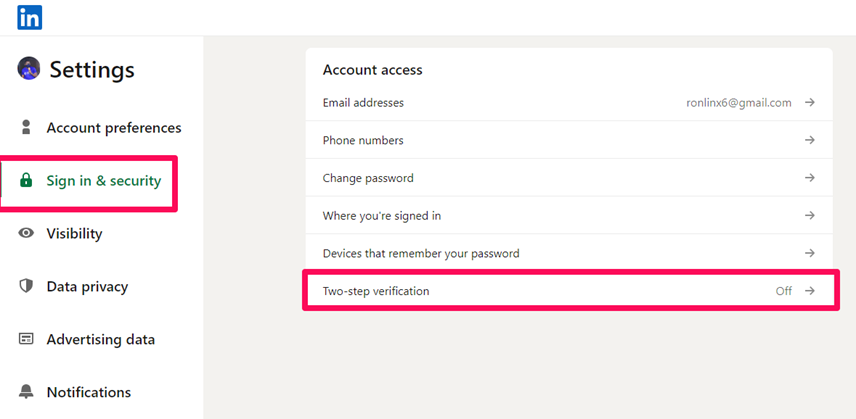Open Devices that remember your password

pos(569,253)
